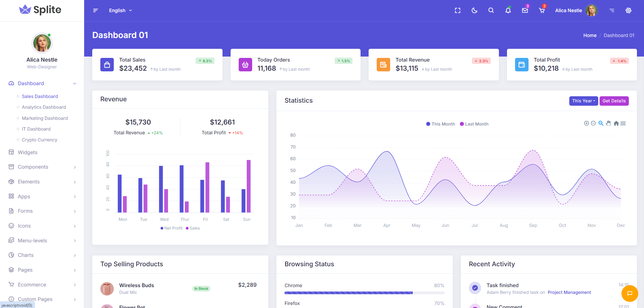Screen dimensions: 644x308
Task: Switch to dark mode moon icon
Action: pos(474,10)
